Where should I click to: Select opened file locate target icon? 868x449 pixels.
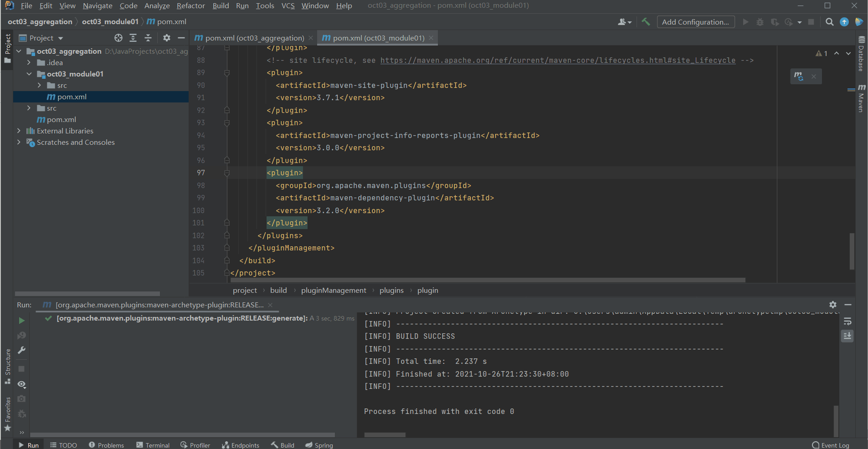(118, 38)
